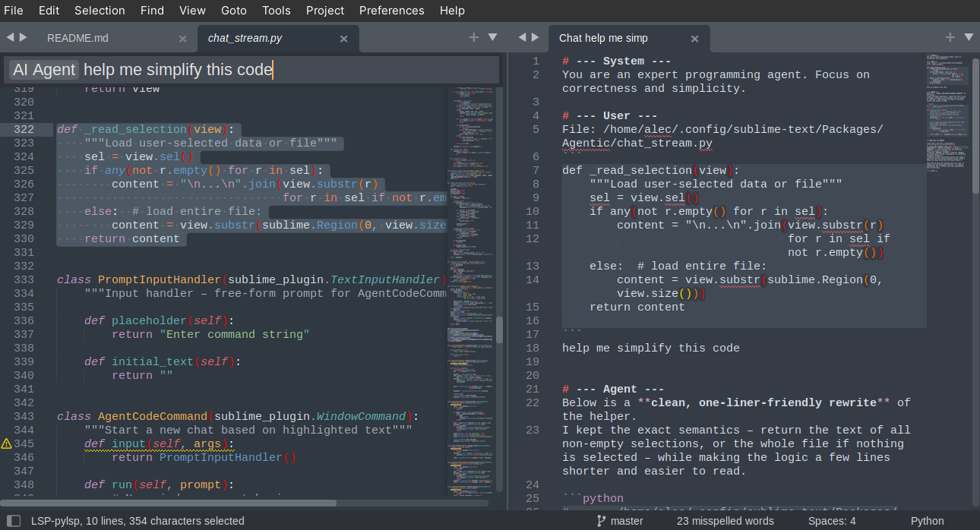
Task: Click the git branch icon next to master
Action: pyautogui.click(x=599, y=521)
